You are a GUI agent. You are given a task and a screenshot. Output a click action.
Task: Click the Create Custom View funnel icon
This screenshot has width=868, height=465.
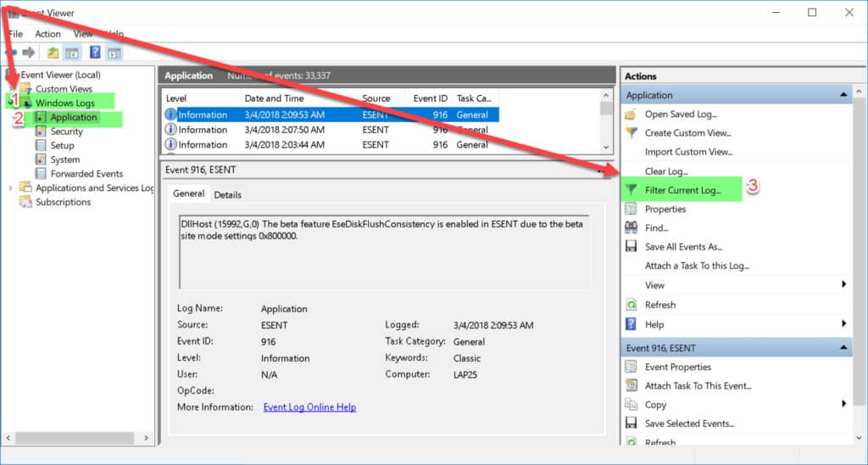click(x=631, y=133)
